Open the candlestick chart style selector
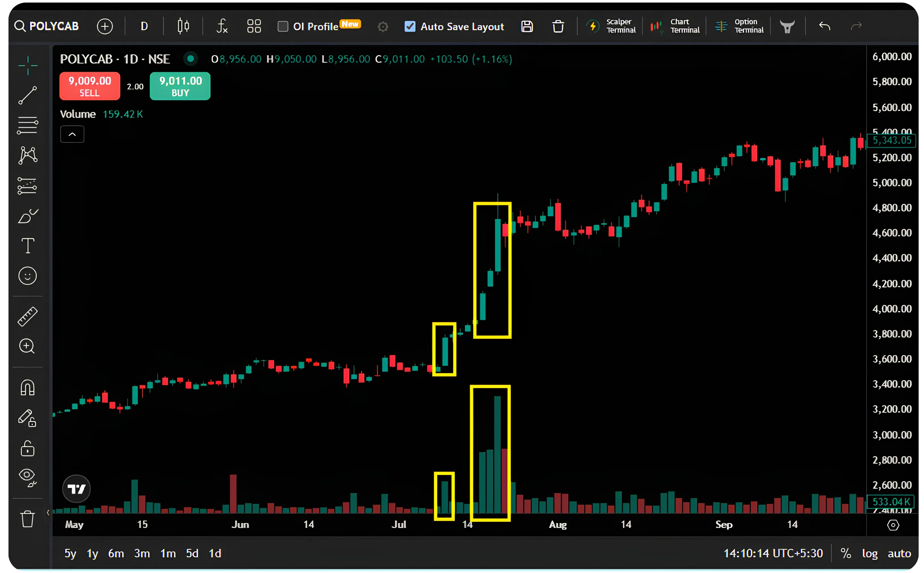 183,26
